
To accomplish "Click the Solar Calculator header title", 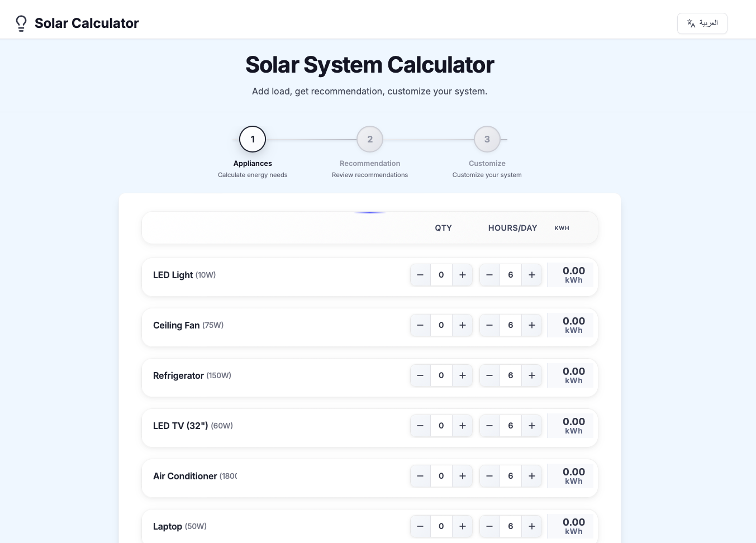I will pyautogui.click(x=86, y=23).
